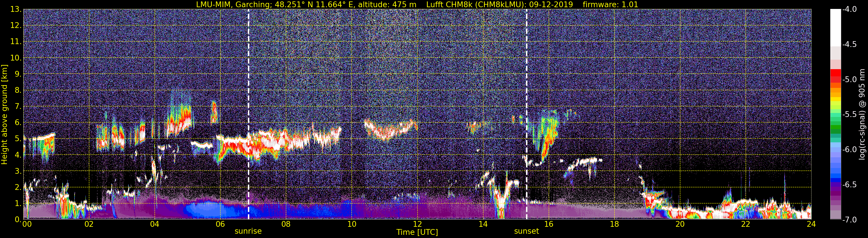Click the time axis tick label "14"

click(483, 224)
